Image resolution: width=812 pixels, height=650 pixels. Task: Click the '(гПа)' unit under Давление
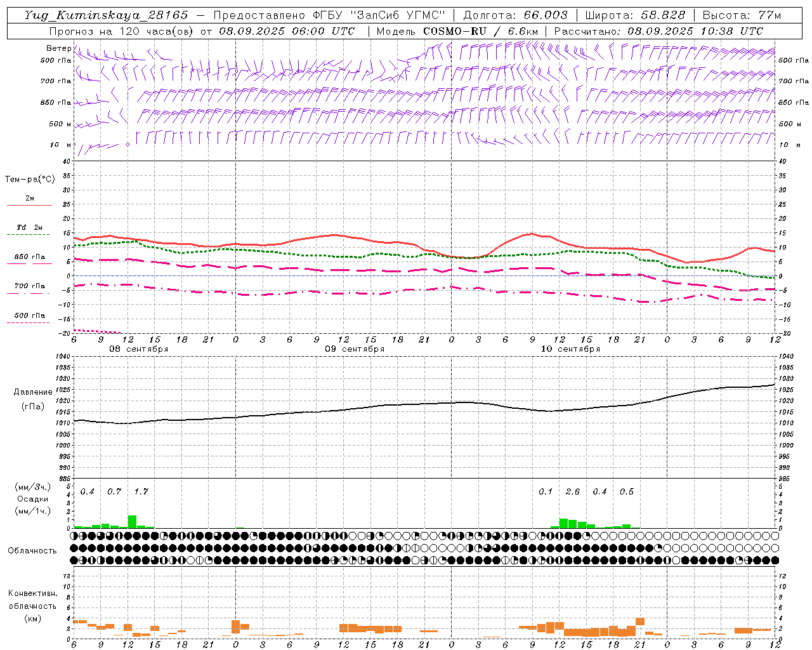click(33, 406)
